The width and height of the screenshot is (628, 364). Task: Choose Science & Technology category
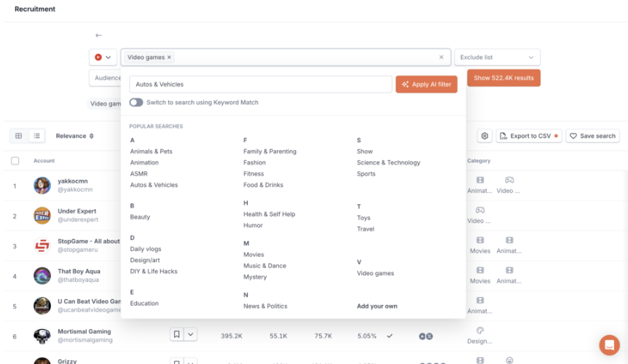click(x=388, y=162)
